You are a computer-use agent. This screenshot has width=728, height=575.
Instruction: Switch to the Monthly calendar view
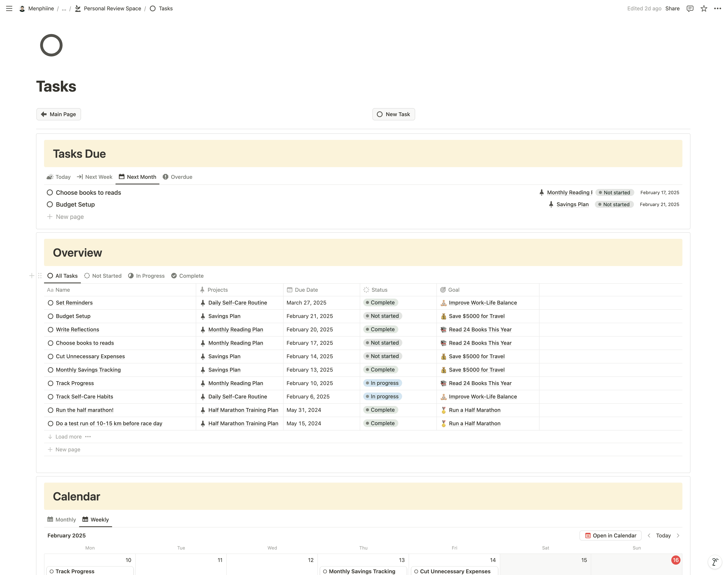[62, 519]
